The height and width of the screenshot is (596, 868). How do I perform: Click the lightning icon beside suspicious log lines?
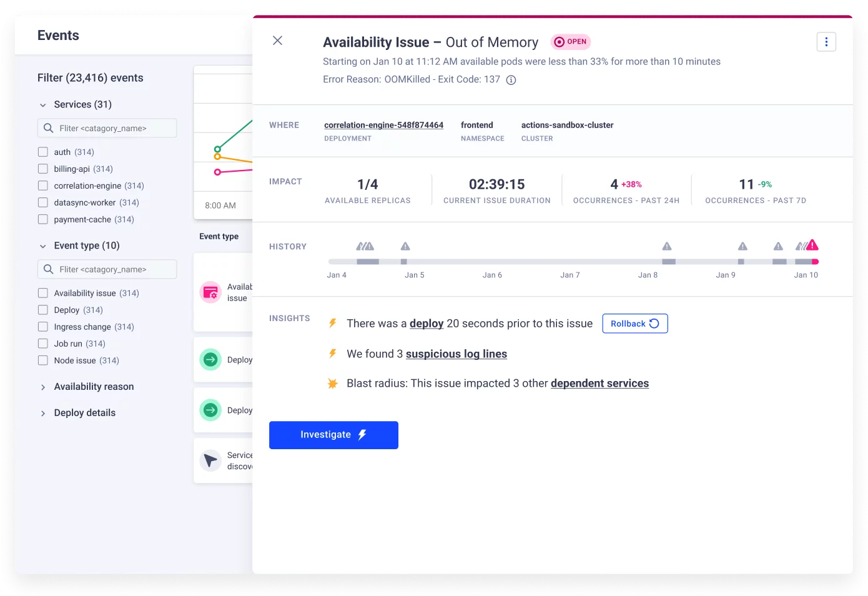click(x=333, y=354)
